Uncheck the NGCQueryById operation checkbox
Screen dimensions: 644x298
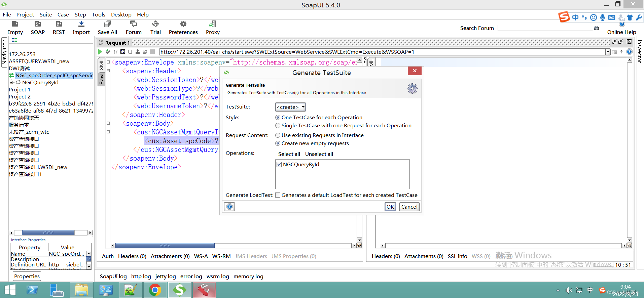pos(279,165)
